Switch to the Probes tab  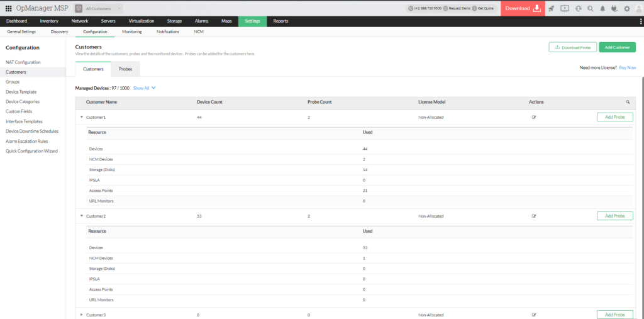pos(125,69)
